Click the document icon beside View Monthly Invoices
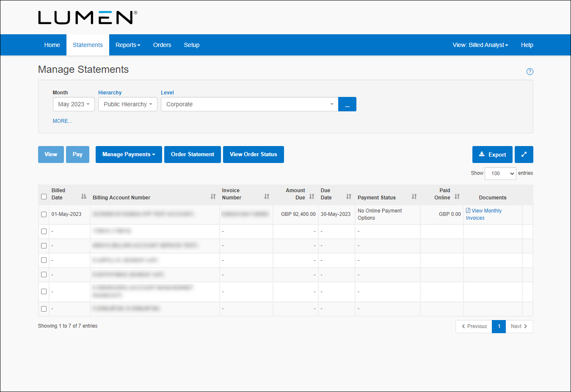Viewport: 571px width, 392px height. 467,210
